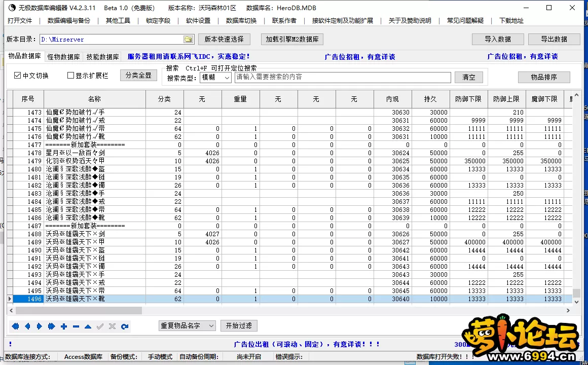
Task: Click bottom 广告位出租 scrolling ad text
Action: tap(307, 344)
